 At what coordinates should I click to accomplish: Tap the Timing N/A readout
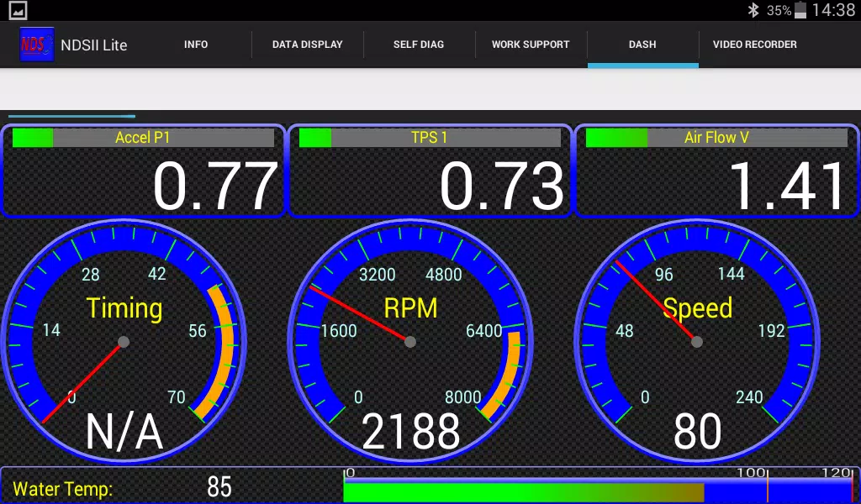124,432
